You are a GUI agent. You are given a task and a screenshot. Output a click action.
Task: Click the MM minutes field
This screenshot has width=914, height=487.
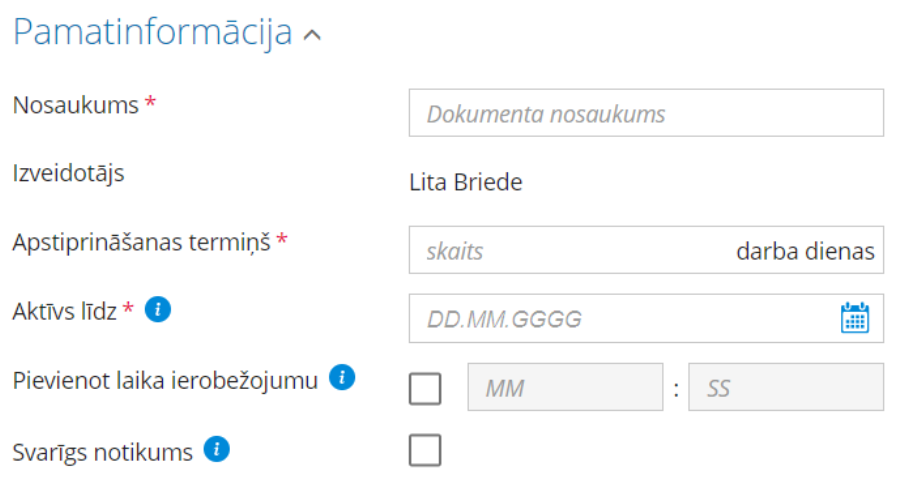coord(565,387)
